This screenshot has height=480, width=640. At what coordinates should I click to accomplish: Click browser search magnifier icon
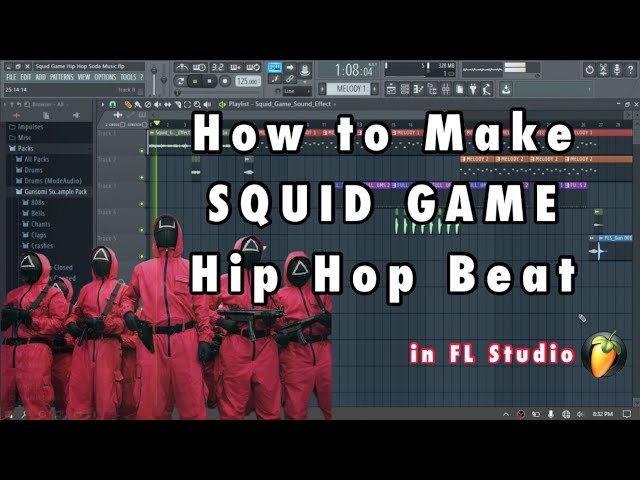27,104
